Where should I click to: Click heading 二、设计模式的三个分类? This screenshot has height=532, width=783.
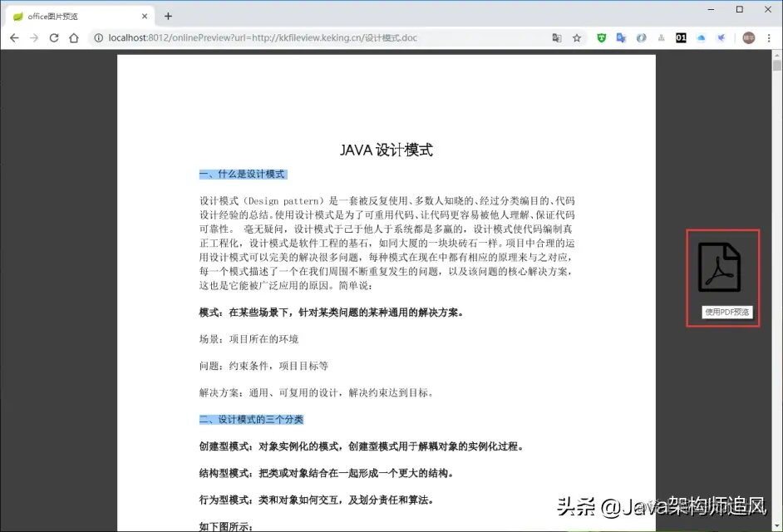click(x=251, y=419)
